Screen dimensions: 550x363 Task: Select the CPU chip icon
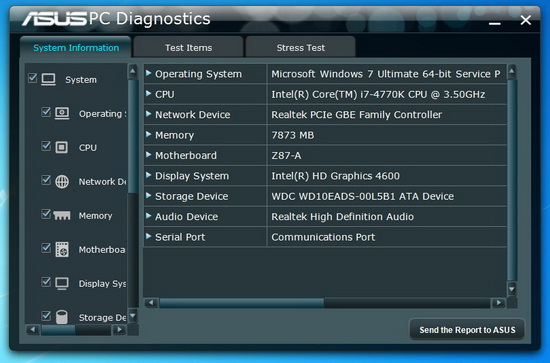click(62, 147)
